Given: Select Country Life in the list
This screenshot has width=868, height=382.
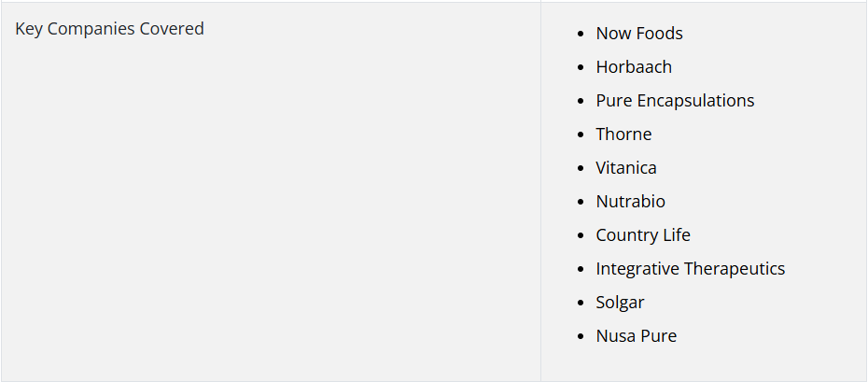Looking at the screenshot, I should click(x=643, y=235).
